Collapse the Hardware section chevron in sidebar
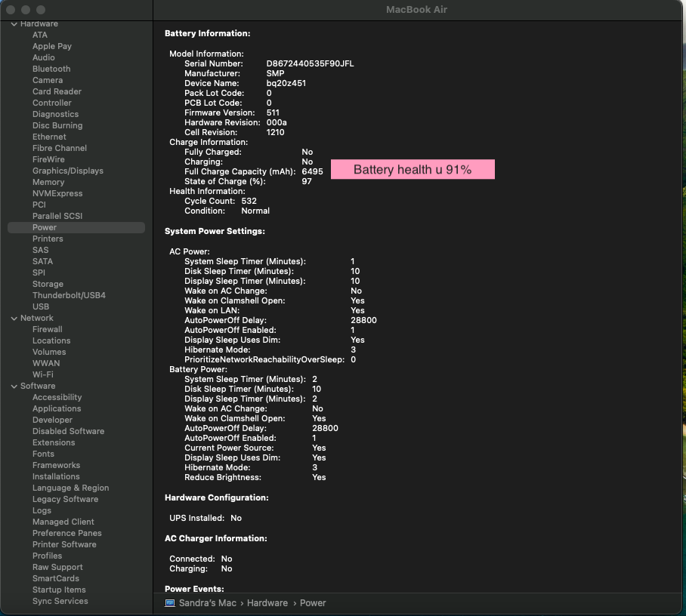 (14, 24)
